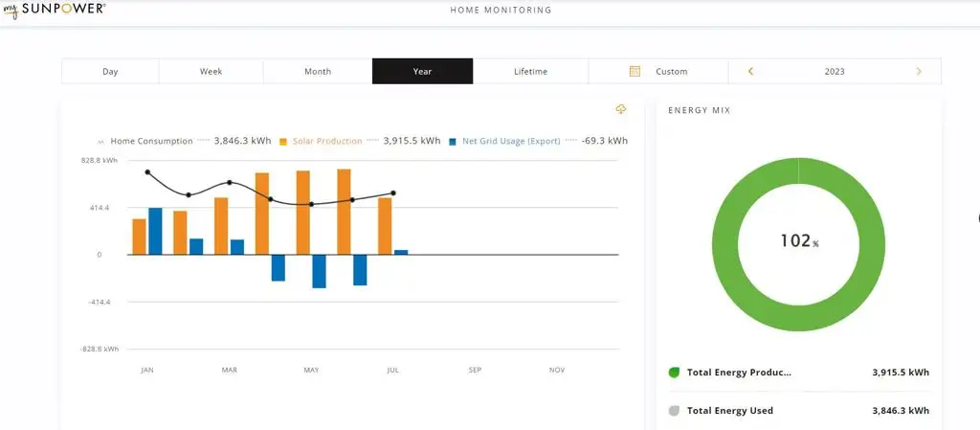Click the SEP axis label
Viewport: 980px width, 430px height.
(475, 370)
